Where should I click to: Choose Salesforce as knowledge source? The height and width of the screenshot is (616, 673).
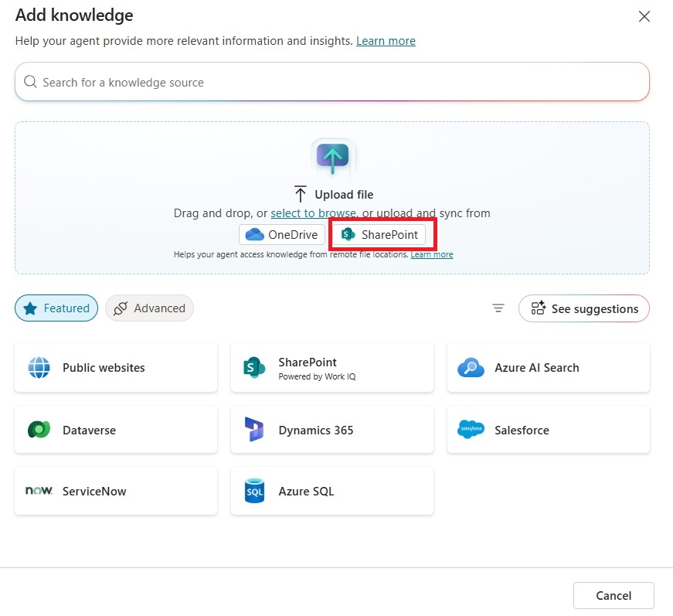point(548,430)
